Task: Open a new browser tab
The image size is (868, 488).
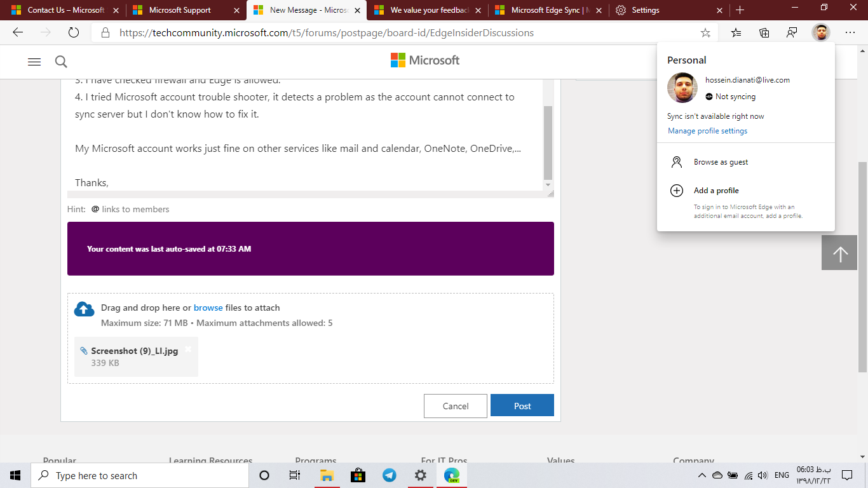Action: pos(740,10)
